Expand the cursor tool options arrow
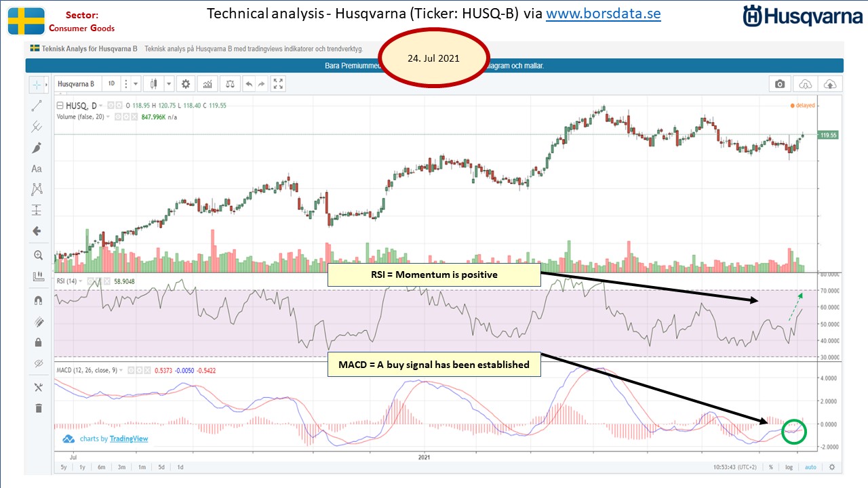The height and width of the screenshot is (488, 868). pyautogui.click(x=46, y=85)
